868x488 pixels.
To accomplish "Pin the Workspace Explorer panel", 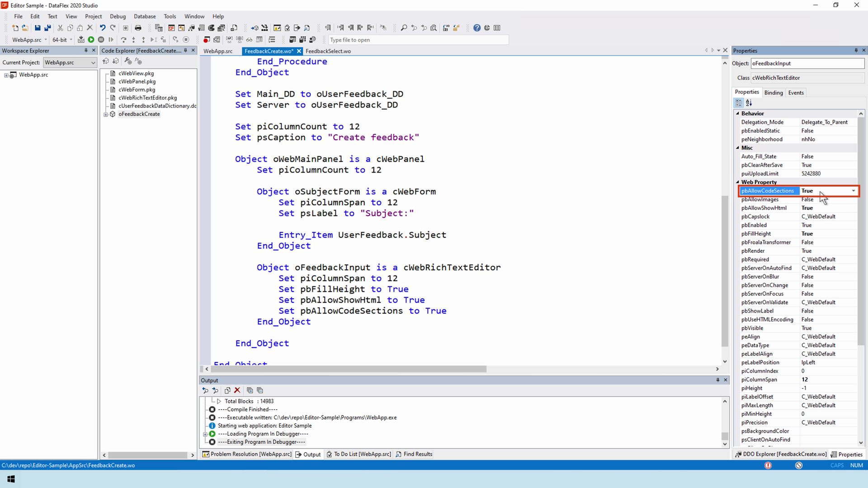I will pyautogui.click(x=86, y=51).
